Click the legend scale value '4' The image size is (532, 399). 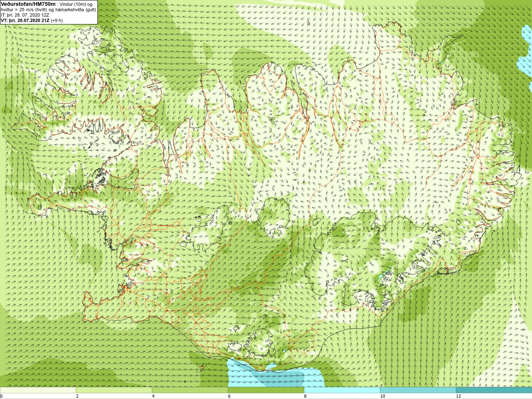click(153, 396)
